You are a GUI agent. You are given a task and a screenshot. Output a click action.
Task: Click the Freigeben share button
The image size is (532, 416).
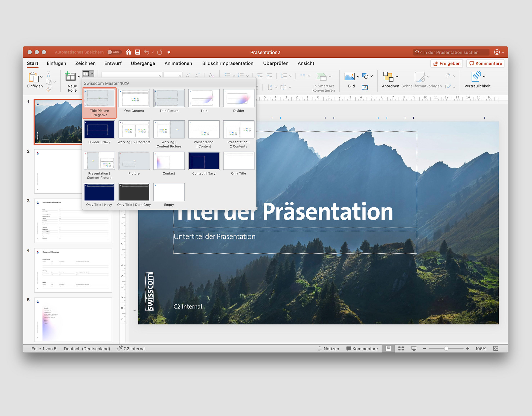pyautogui.click(x=447, y=63)
